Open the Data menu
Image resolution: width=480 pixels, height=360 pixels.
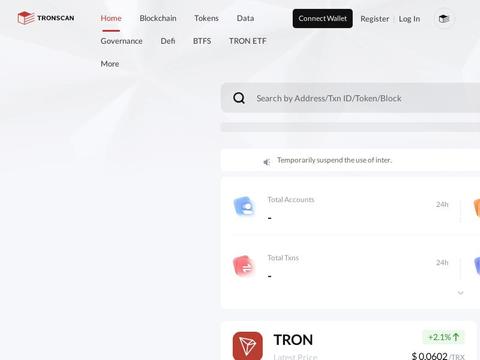tap(245, 18)
